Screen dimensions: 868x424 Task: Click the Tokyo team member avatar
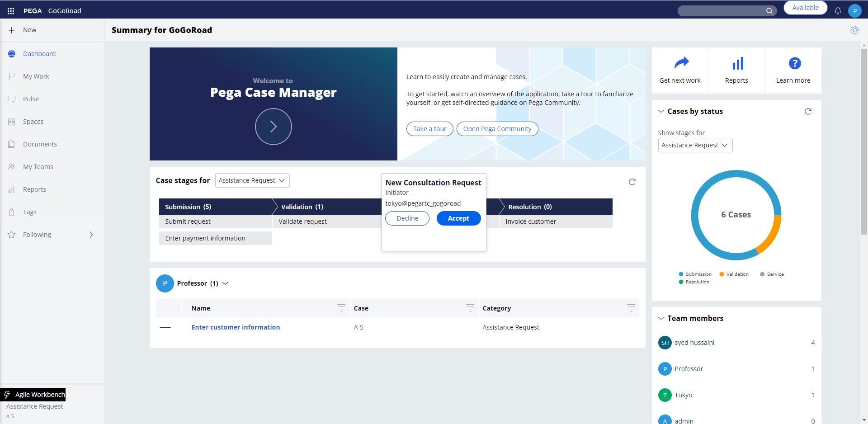tap(665, 395)
